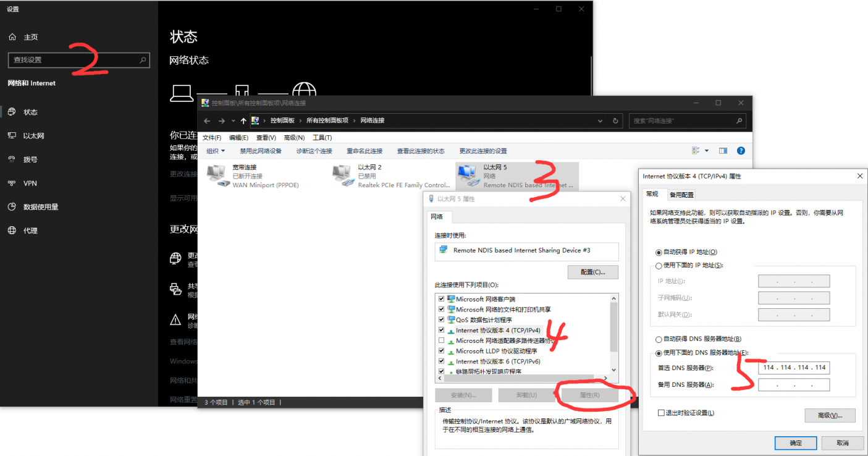Select 自动获得 DNS 服务器地址 radio button

659,339
